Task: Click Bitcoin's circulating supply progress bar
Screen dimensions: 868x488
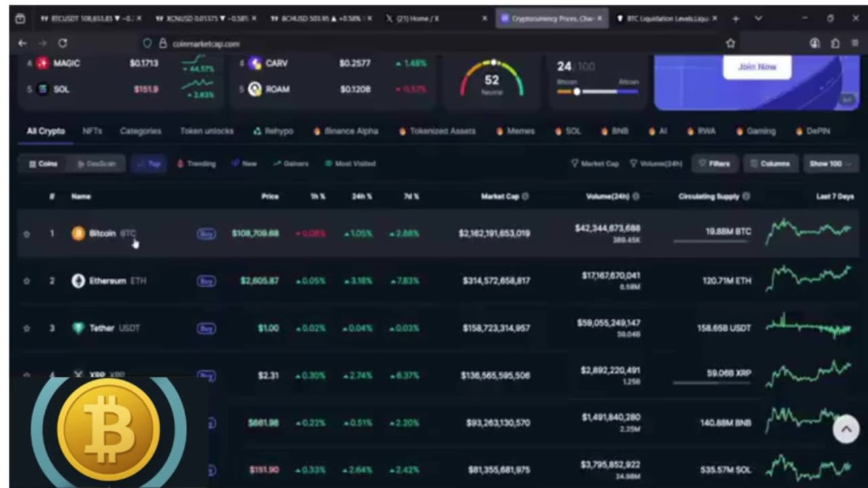Action: [x=712, y=241]
